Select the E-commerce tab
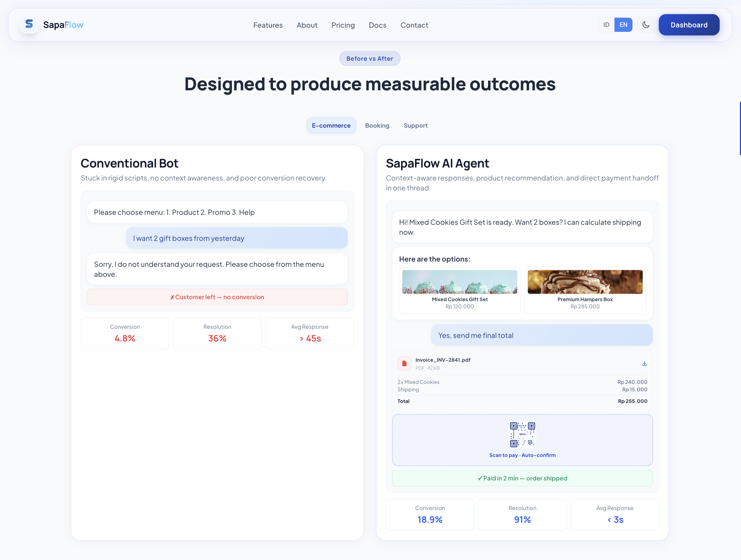This screenshot has height=560, width=741. [x=331, y=126]
